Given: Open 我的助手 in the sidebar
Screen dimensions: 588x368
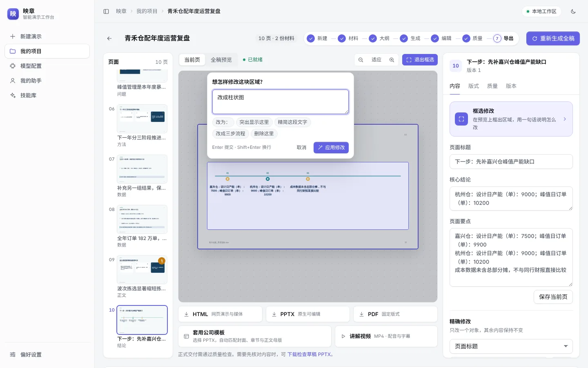Looking at the screenshot, I should coord(47,81).
